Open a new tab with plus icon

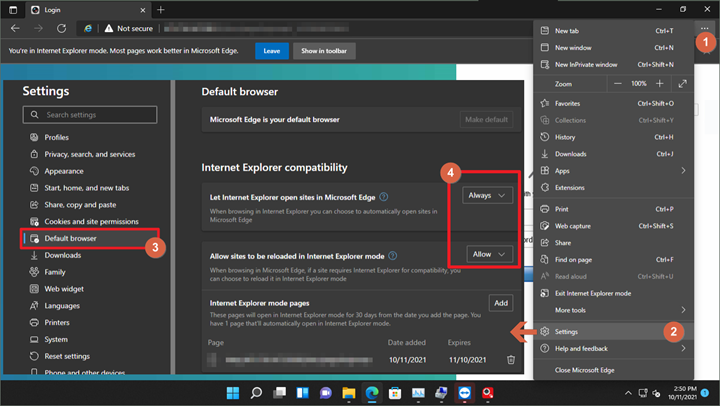coord(161,10)
